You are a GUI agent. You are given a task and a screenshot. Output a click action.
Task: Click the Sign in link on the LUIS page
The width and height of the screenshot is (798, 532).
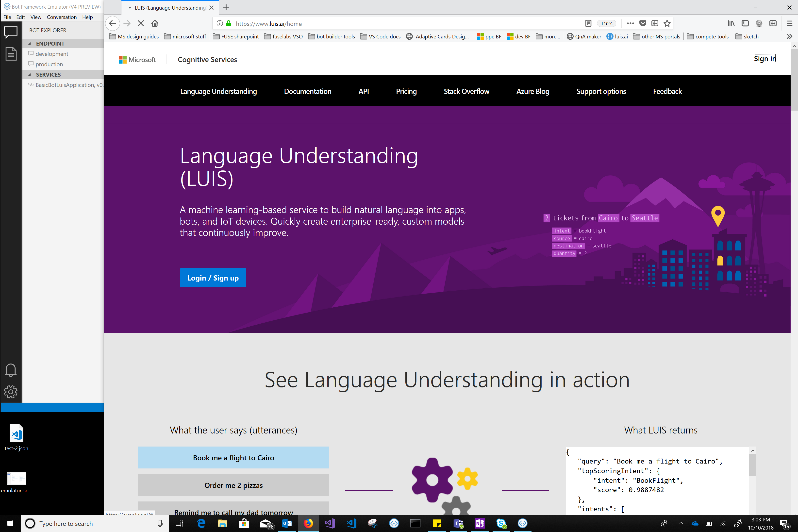pos(765,58)
